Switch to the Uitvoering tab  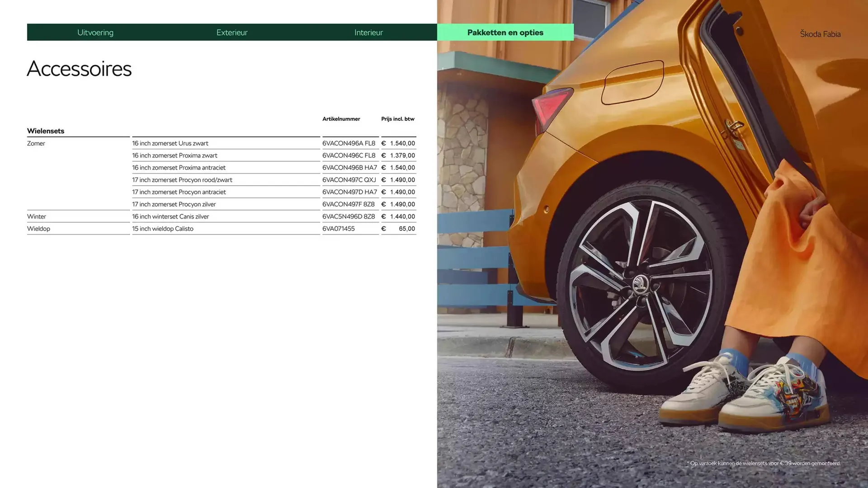click(95, 32)
